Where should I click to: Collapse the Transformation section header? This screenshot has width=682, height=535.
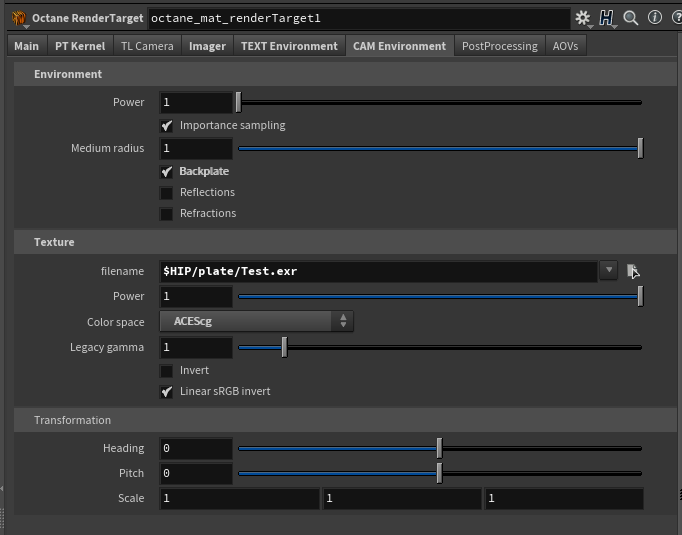click(x=73, y=420)
